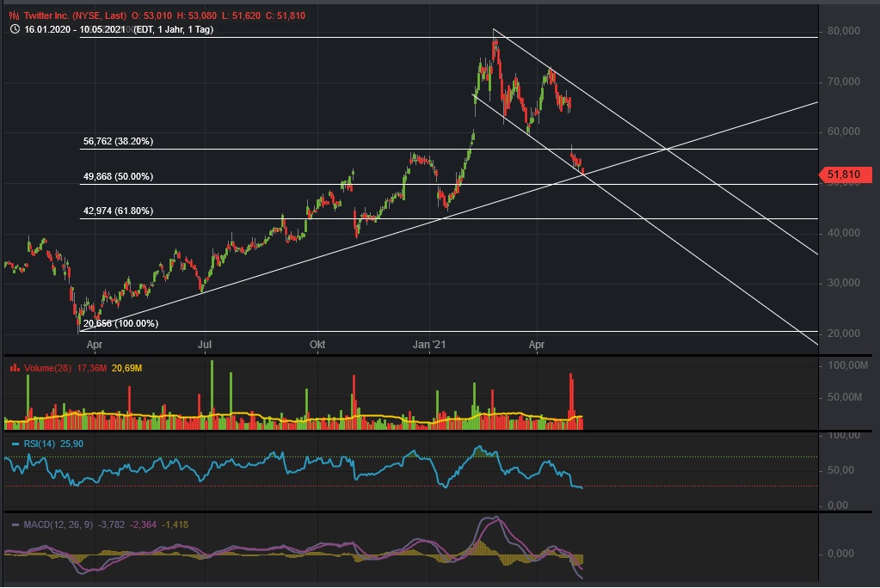Click the date range 16.01.2020 - 10.05.2021

coord(75,29)
